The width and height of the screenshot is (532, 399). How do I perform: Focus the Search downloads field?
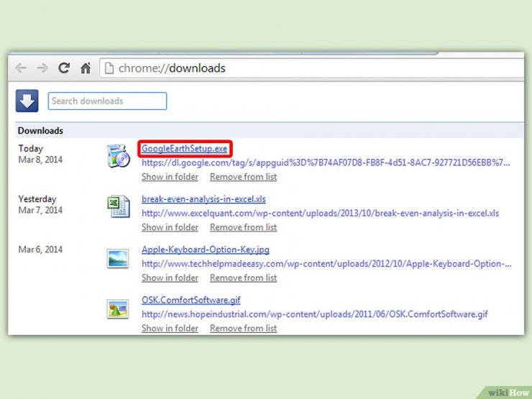(x=107, y=101)
